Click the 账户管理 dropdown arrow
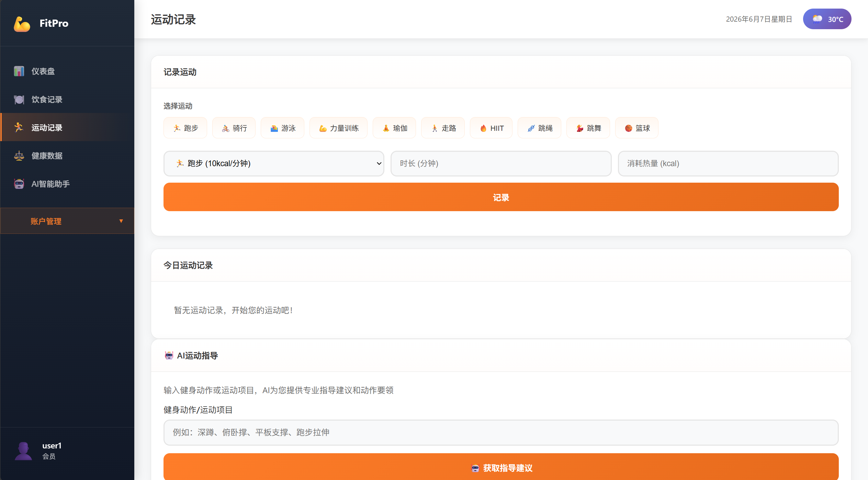Image resolution: width=868 pixels, height=480 pixels. coord(121,221)
